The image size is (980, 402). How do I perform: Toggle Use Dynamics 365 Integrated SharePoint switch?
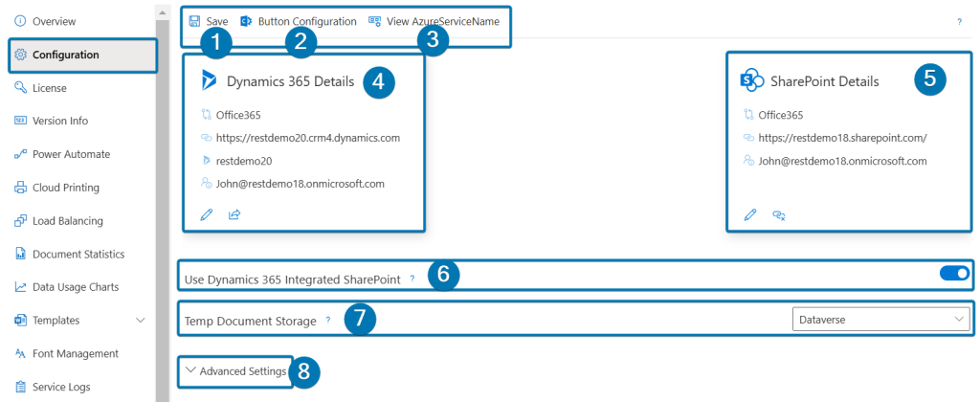954,273
